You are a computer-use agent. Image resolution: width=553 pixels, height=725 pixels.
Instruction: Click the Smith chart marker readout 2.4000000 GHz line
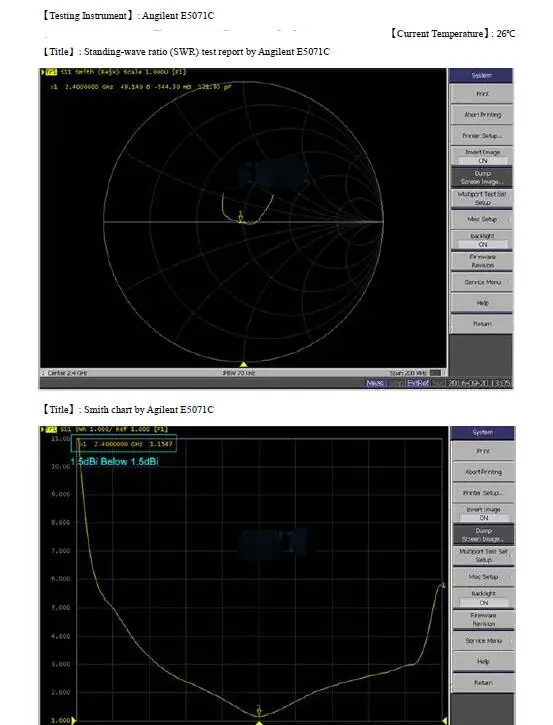[141, 87]
